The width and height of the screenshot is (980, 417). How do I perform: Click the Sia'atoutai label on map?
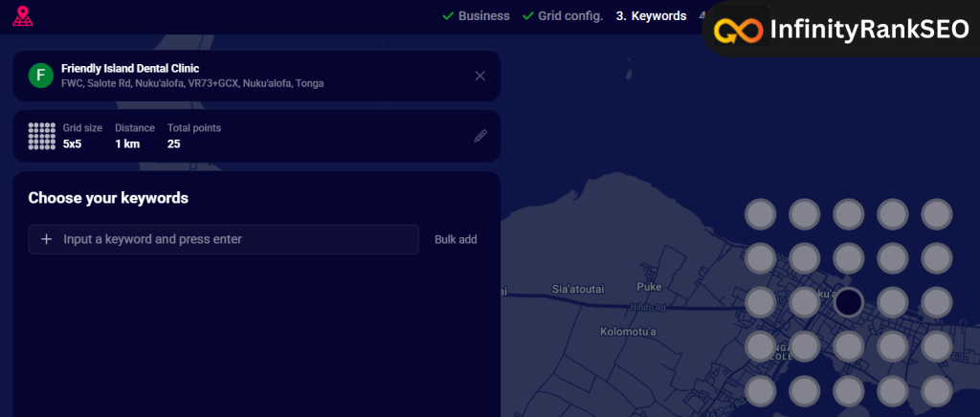pyautogui.click(x=579, y=287)
